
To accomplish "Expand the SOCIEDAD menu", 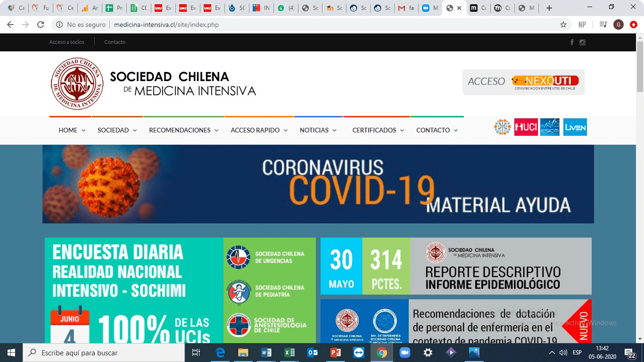I will coord(117,130).
